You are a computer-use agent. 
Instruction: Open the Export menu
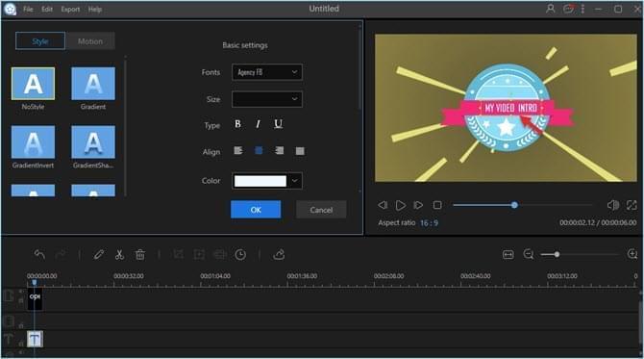click(70, 9)
